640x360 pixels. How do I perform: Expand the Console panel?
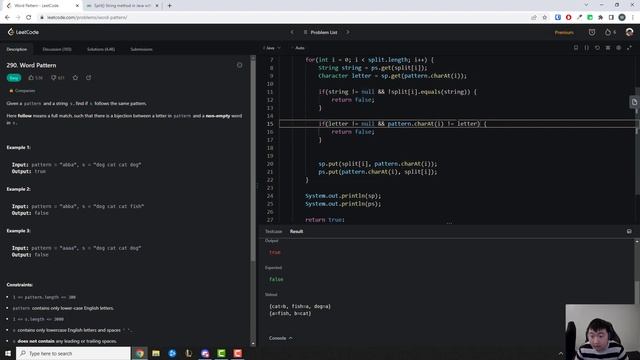(x=281, y=338)
